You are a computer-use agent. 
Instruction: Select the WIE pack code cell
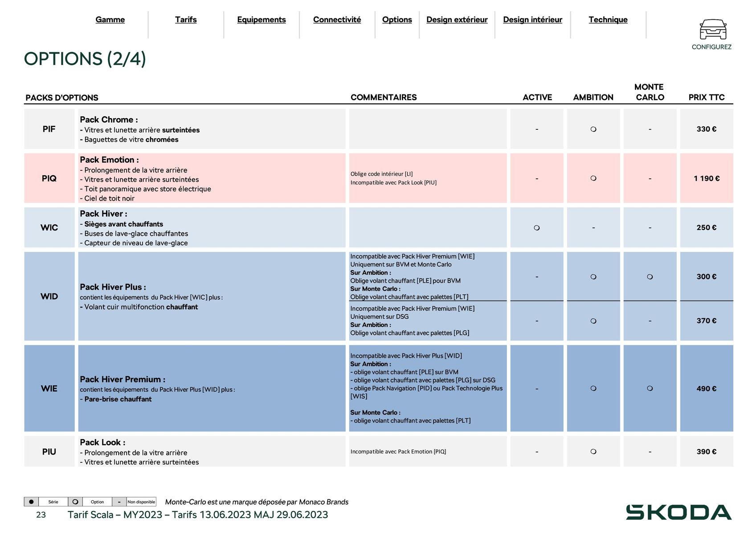click(x=49, y=388)
